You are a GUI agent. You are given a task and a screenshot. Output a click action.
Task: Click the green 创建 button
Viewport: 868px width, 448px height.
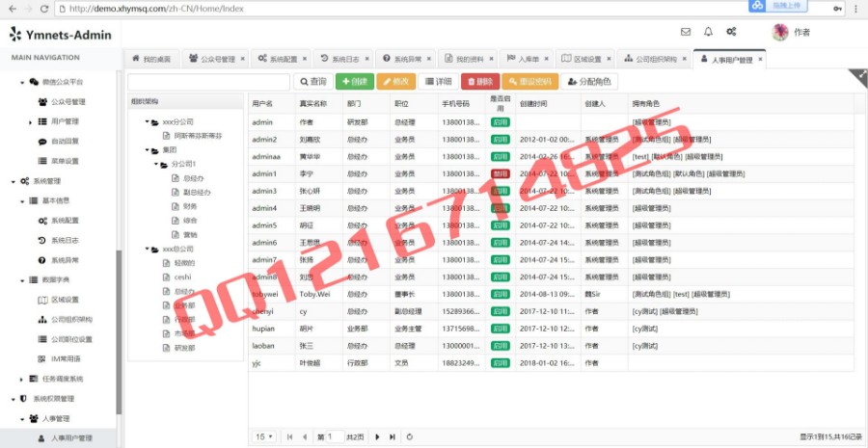tap(355, 82)
